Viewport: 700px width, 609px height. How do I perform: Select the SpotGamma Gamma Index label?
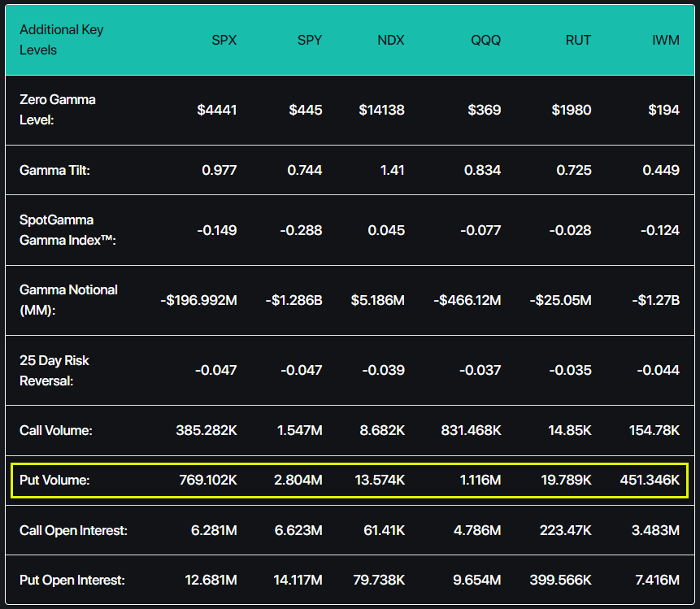pyautogui.click(x=67, y=230)
